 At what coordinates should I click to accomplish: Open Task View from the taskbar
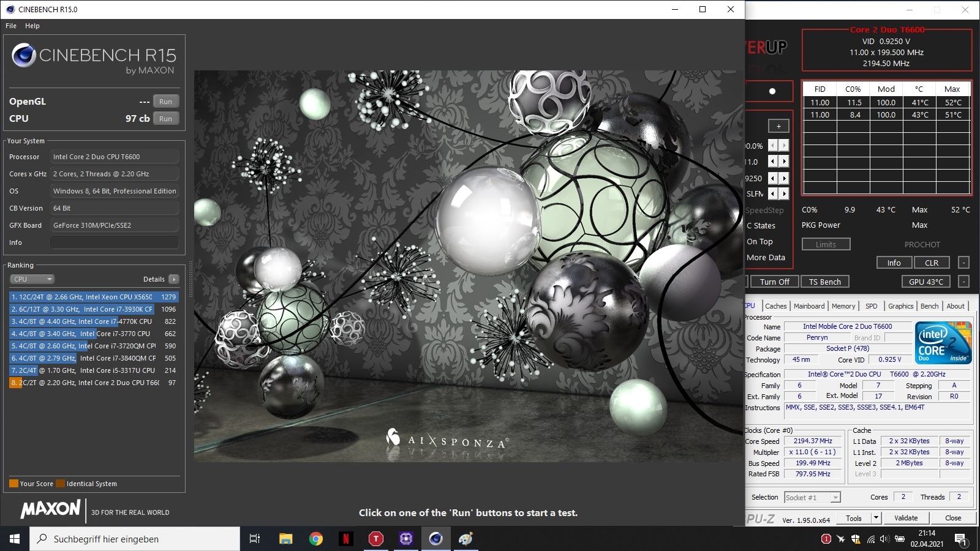(255, 539)
